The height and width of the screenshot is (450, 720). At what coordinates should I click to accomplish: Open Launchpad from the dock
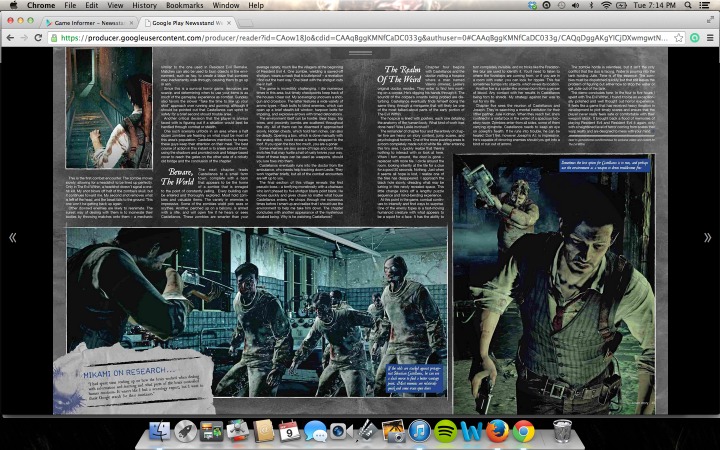click(186, 432)
